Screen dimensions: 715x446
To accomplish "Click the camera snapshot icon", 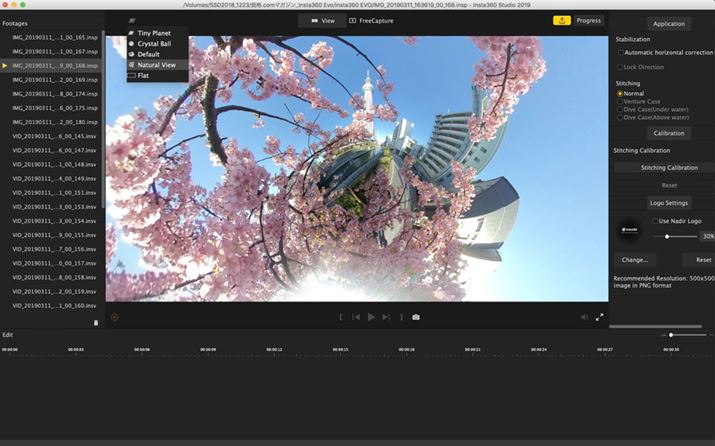I will [x=416, y=317].
